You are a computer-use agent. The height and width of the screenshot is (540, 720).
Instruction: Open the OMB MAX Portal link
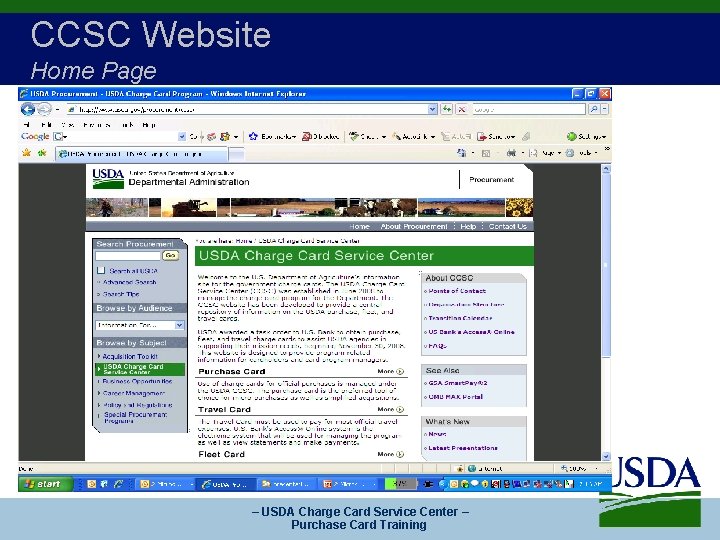[456, 397]
